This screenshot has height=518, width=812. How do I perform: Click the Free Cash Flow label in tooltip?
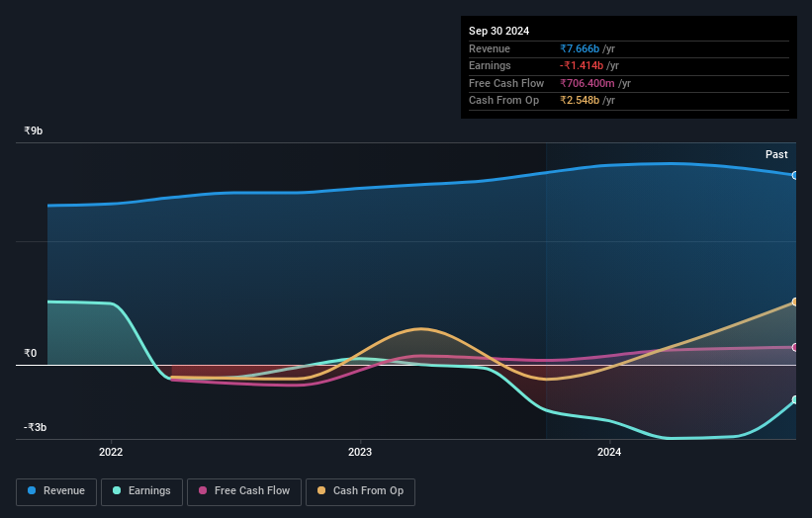[506, 83]
